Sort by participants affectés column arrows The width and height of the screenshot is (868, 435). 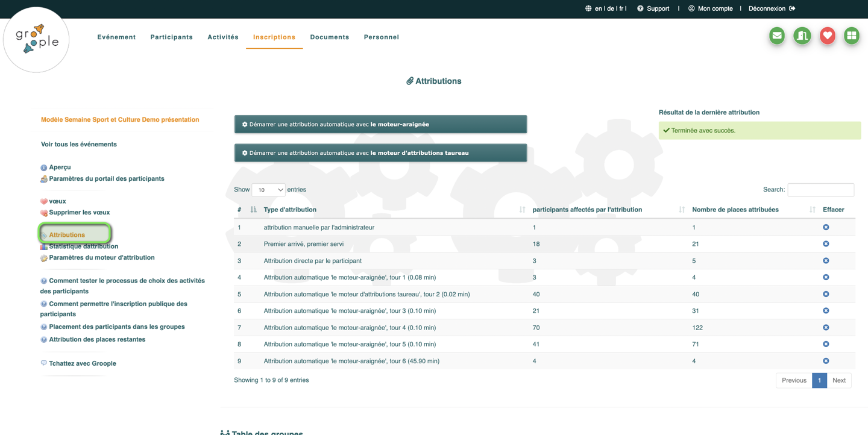(682, 210)
